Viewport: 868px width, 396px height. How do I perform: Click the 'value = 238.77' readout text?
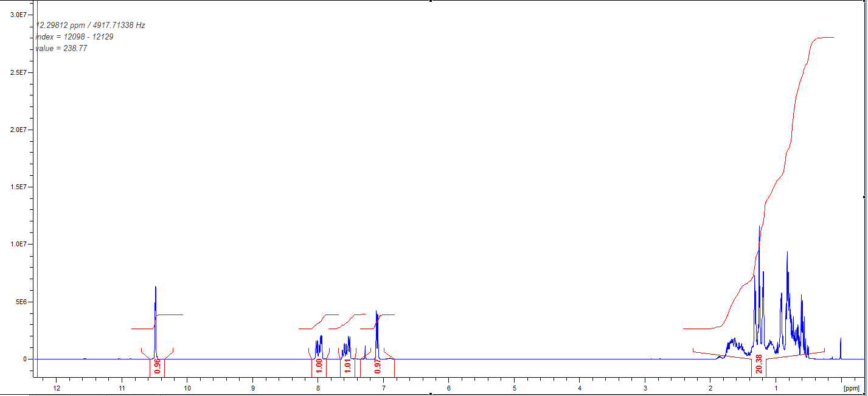click(61, 49)
